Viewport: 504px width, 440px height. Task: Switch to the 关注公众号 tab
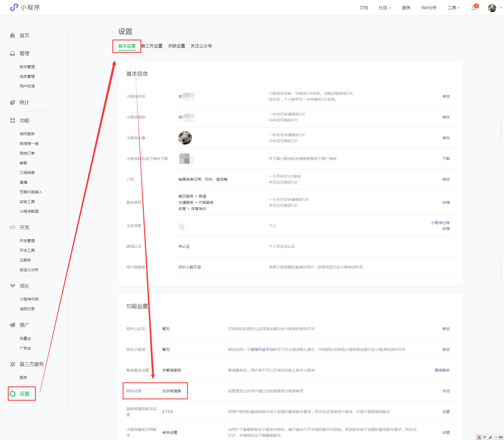pyautogui.click(x=201, y=46)
